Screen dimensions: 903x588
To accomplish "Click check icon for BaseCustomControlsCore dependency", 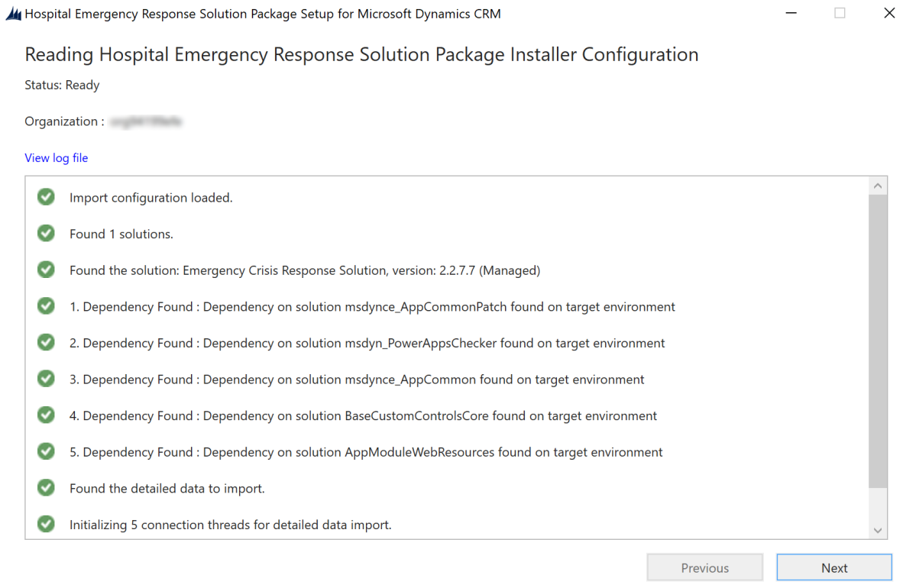I will (47, 415).
